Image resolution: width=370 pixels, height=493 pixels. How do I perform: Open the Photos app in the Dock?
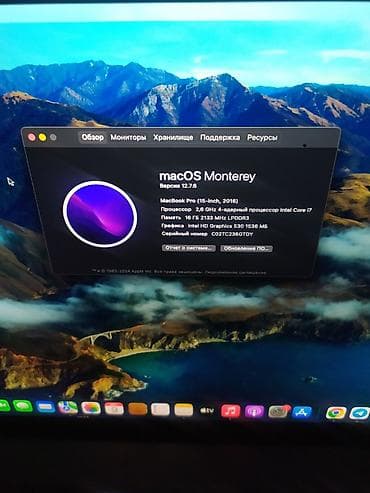tap(91, 408)
